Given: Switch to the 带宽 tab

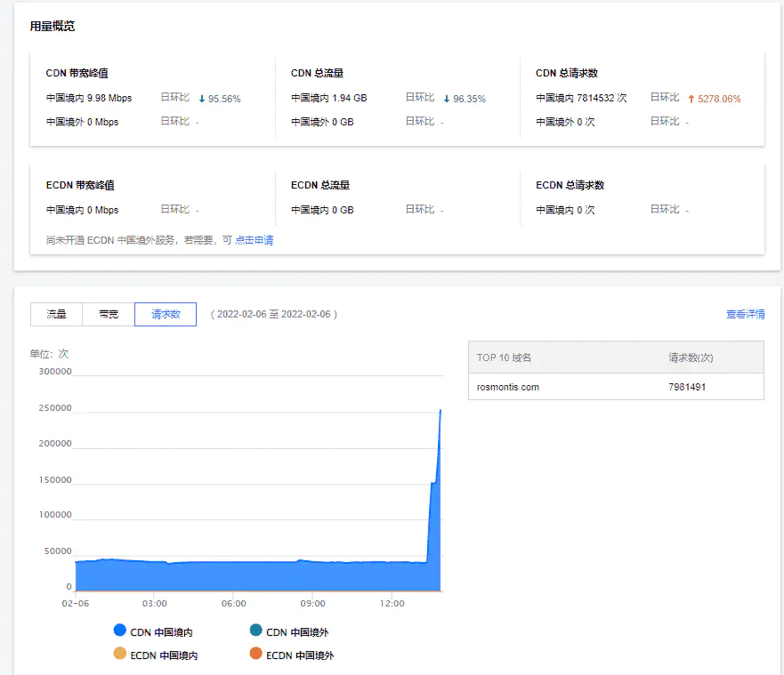Looking at the screenshot, I should pyautogui.click(x=109, y=314).
